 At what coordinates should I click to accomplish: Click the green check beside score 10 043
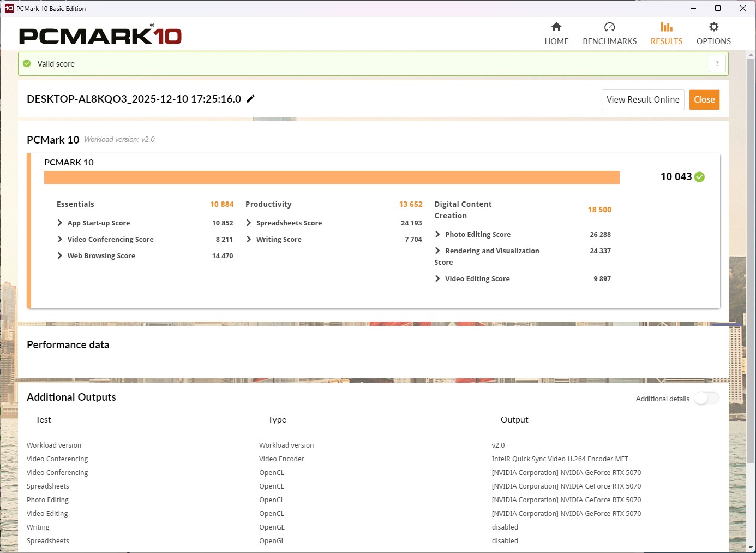pyautogui.click(x=700, y=177)
